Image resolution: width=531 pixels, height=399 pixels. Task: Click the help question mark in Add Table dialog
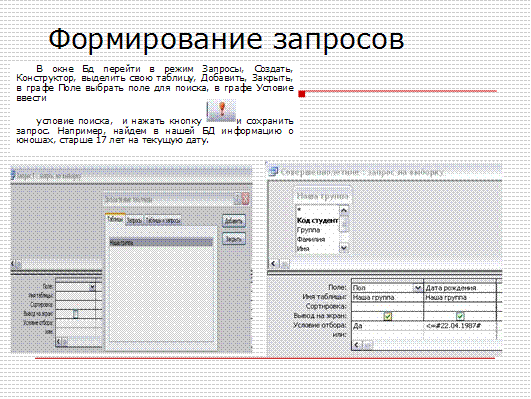(238, 199)
